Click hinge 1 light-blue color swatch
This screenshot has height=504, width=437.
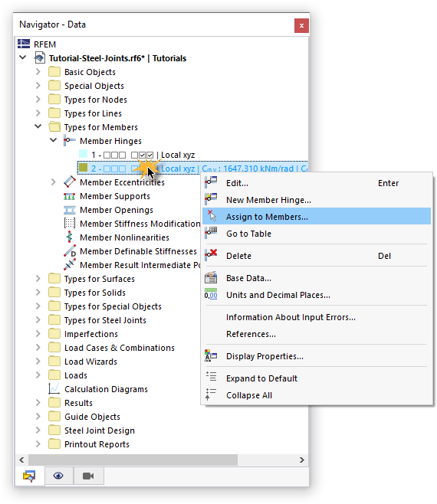coord(84,154)
